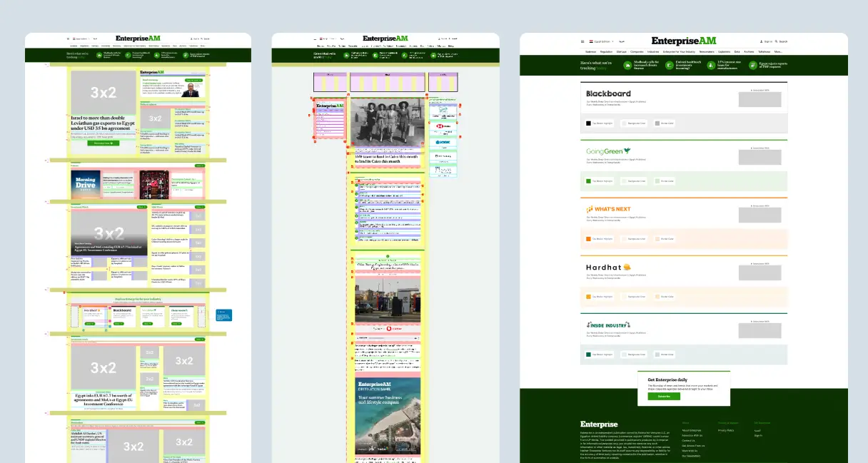
Task: Enable Background Color for GoingGreen newsletter
Action: pyautogui.click(x=625, y=181)
